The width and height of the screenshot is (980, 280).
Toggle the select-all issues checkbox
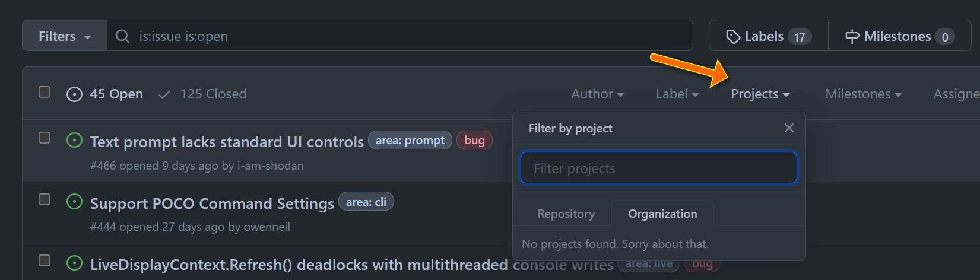45,92
